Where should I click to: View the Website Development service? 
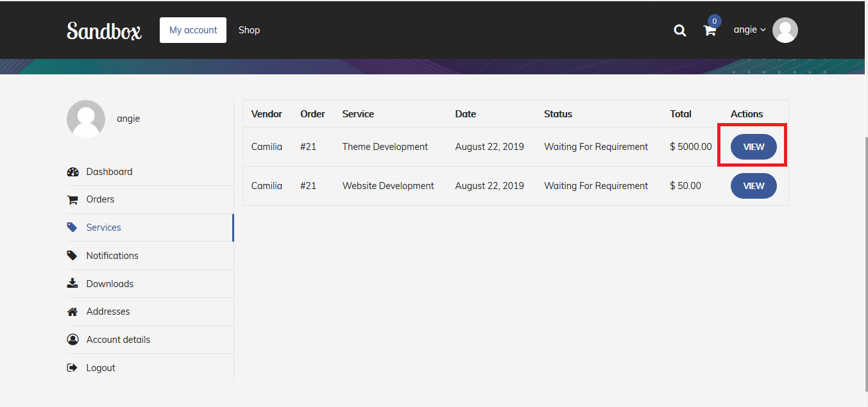[x=753, y=186]
